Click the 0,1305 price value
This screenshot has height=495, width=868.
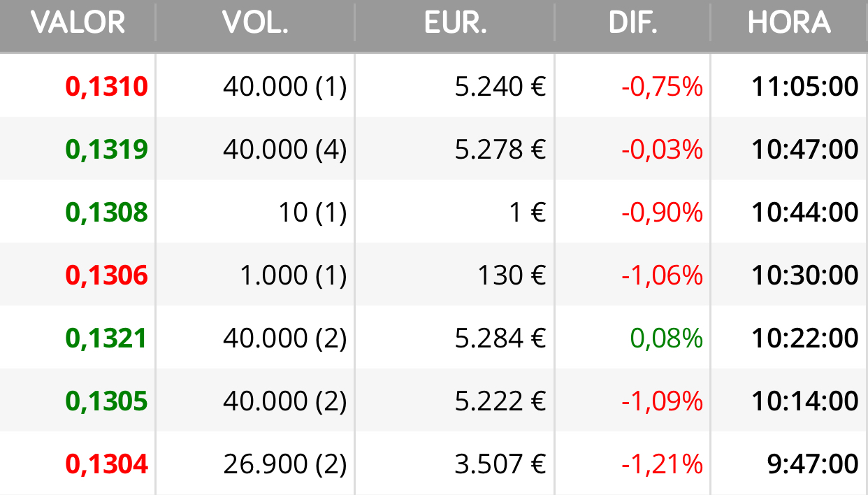(107, 401)
